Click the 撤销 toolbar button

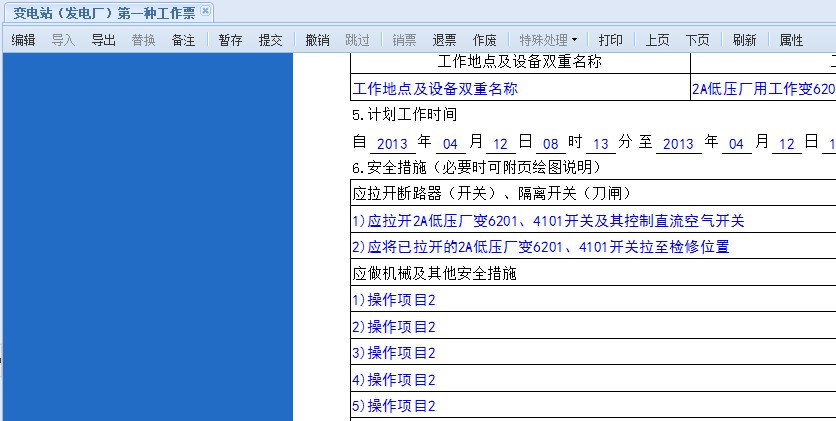pos(317,40)
